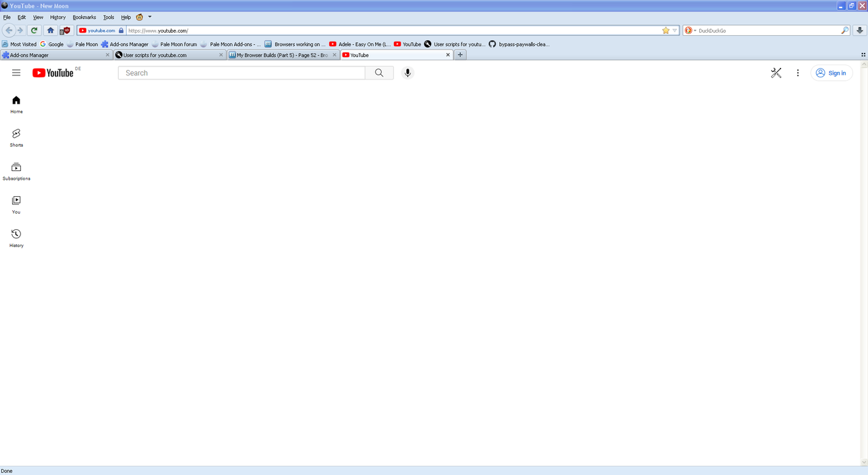Open the Pale Moon forum bookmark

tap(174, 44)
